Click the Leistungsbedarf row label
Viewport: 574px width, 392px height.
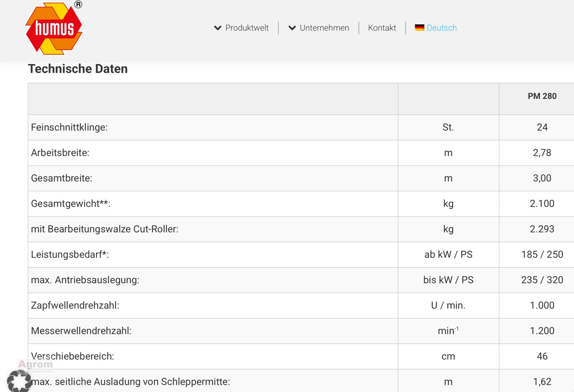tap(70, 254)
